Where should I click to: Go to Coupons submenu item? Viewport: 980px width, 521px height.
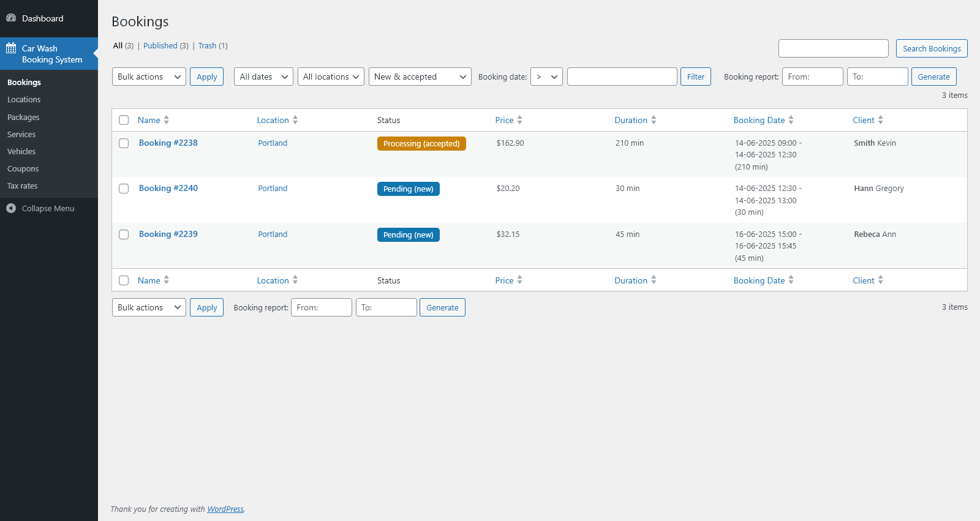[23, 168]
